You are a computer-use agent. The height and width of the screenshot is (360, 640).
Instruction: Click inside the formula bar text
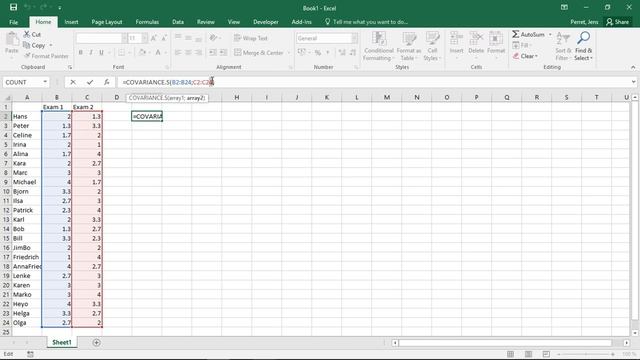coord(167,82)
